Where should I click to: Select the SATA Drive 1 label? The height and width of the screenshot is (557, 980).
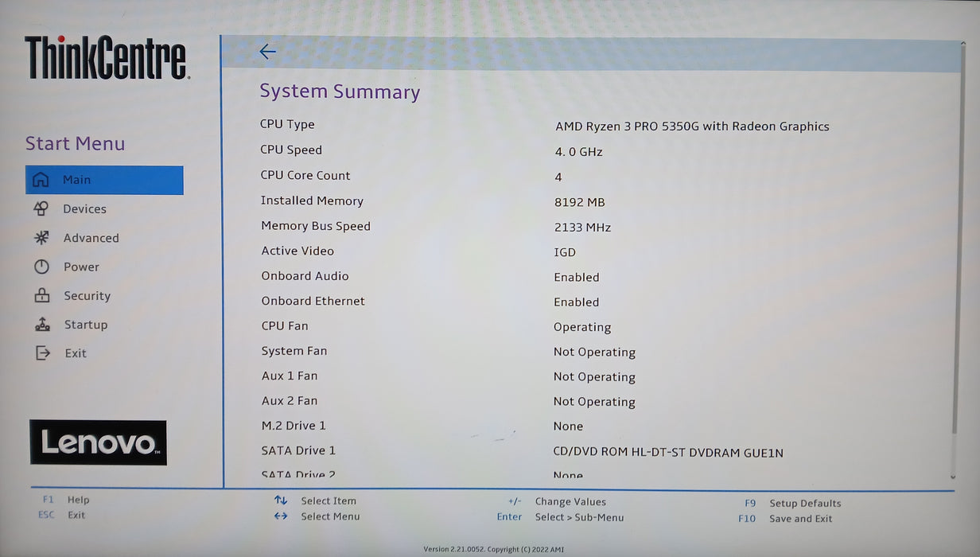[x=298, y=450]
